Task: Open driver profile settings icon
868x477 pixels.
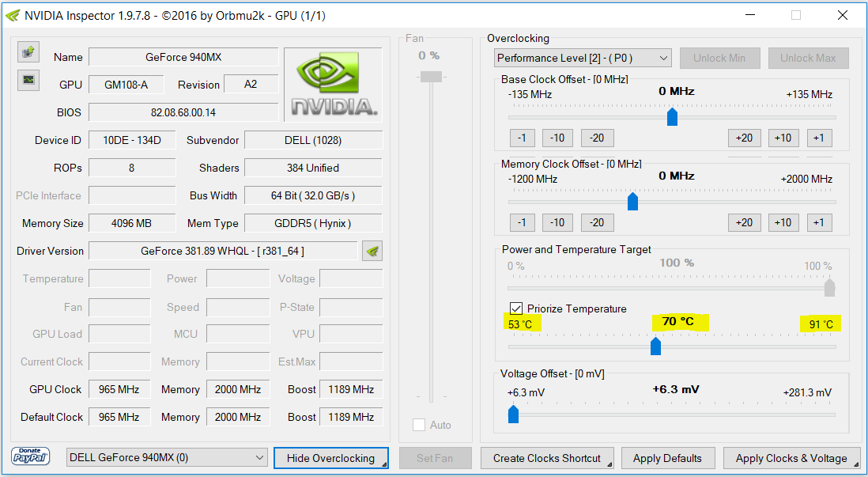Action: (372, 251)
